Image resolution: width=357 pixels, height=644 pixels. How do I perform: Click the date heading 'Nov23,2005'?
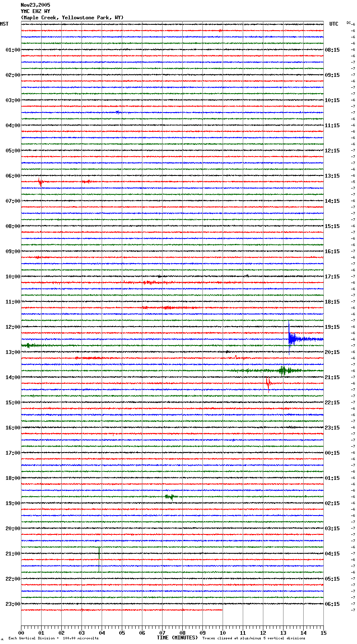[x=35, y=5]
